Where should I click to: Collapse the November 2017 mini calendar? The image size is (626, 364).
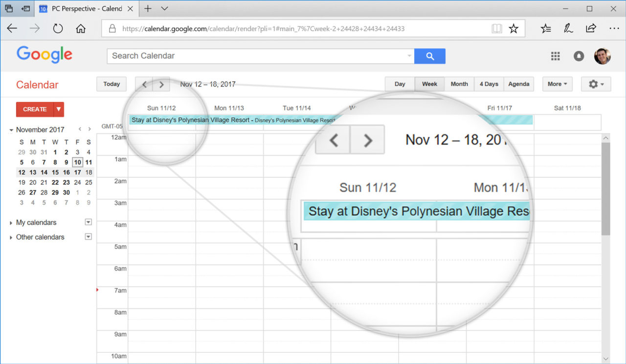(x=11, y=130)
